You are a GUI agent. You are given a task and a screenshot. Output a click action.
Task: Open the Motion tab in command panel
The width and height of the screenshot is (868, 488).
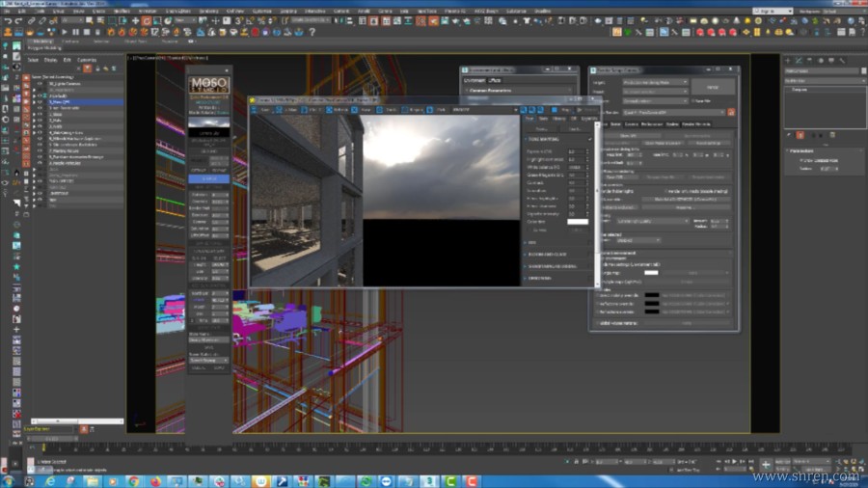[821, 61]
